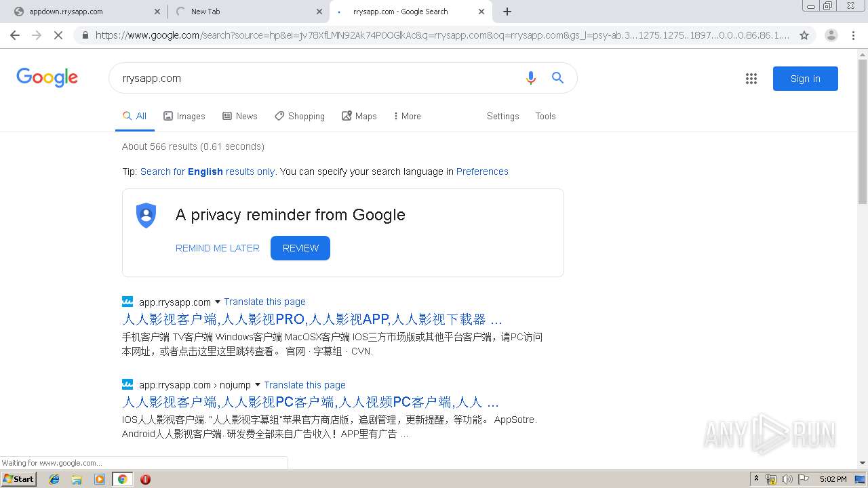
Task: Open Chrome profile avatar
Action: tap(831, 35)
